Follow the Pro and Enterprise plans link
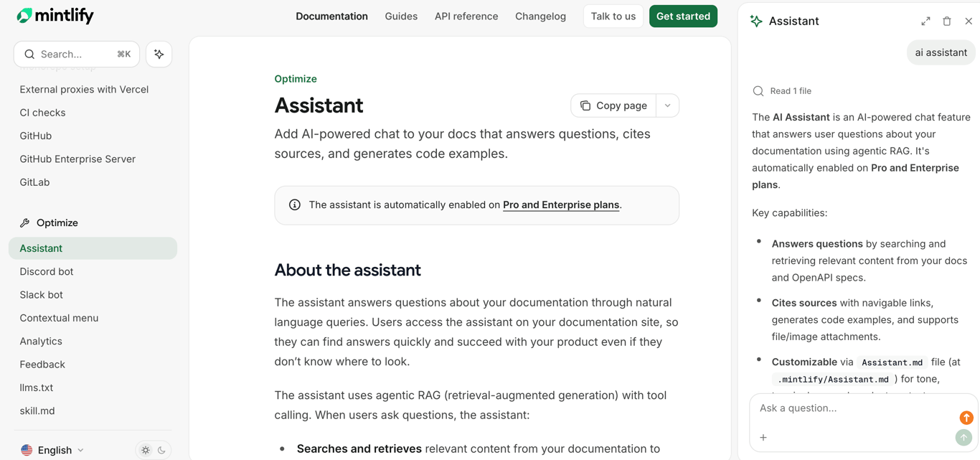The height and width of the screenshot is (460, 980). tap(561, 205)
